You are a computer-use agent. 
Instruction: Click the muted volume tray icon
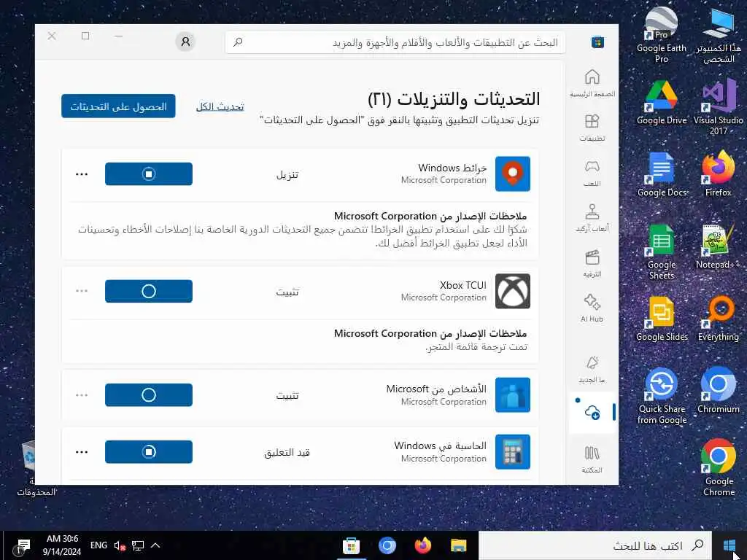(120, 545)
